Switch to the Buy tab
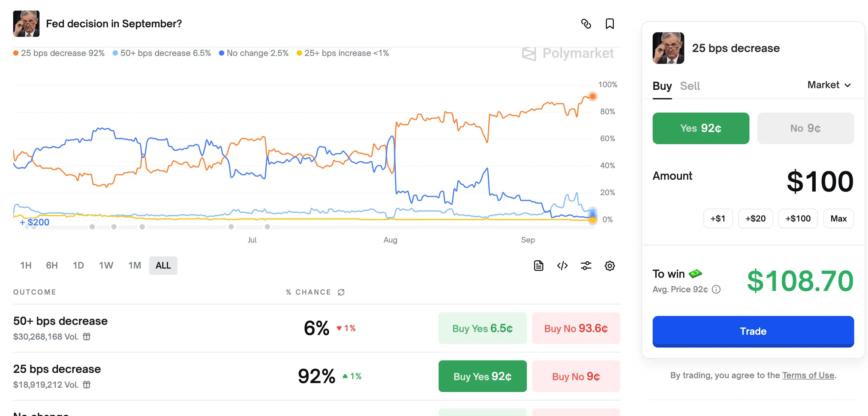 pyautogui.click(x=662, y=86)
